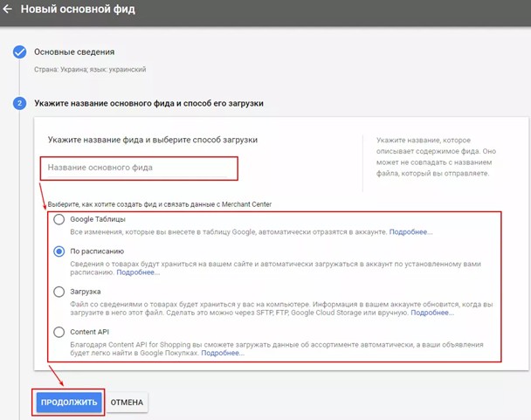531x420 pixels.
Task: Click the country and language summary line
Action: 90,69
